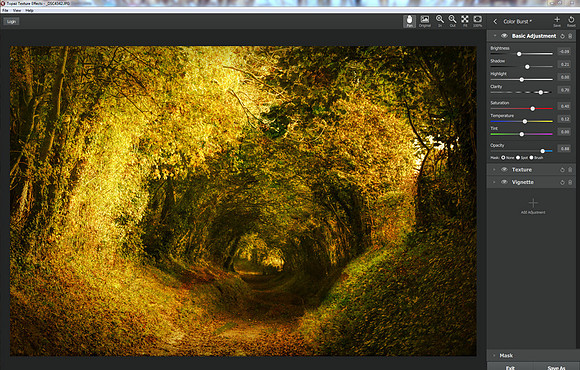Click the Brightness slider handle
The image size is (580, 370).
pos(519,54)
